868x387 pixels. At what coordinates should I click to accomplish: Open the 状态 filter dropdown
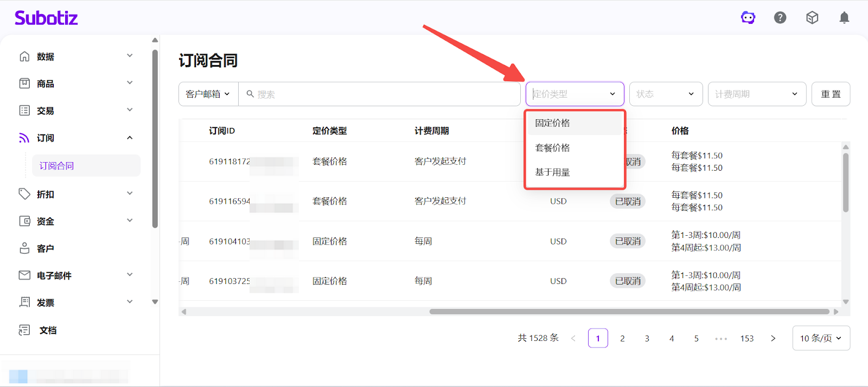coord(666,94)
